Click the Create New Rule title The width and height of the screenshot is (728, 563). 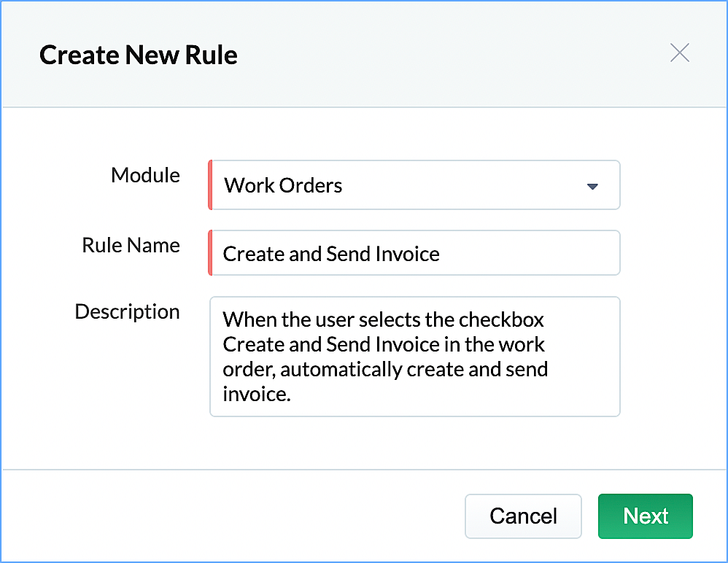(139, 55)
